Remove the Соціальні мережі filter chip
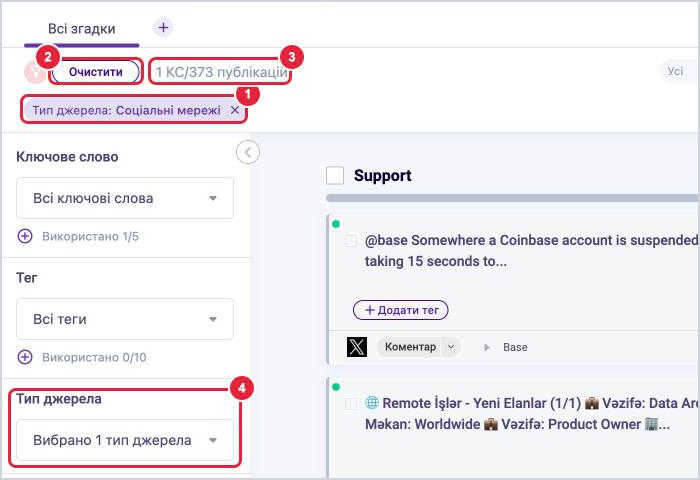Viewport: 700px width, 480px height. (x=235, y=110)
